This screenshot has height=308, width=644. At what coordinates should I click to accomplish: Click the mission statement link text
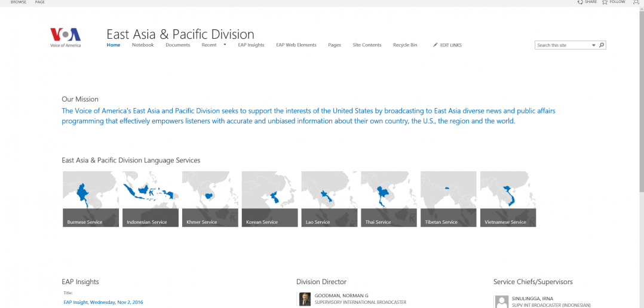308,116
